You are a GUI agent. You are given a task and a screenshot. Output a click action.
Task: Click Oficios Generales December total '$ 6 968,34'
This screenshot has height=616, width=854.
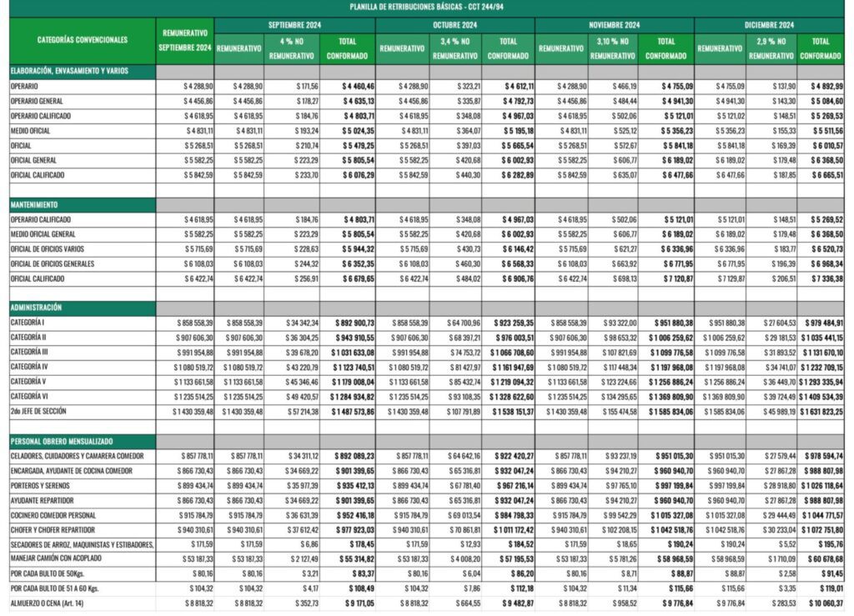coord(826,264)
